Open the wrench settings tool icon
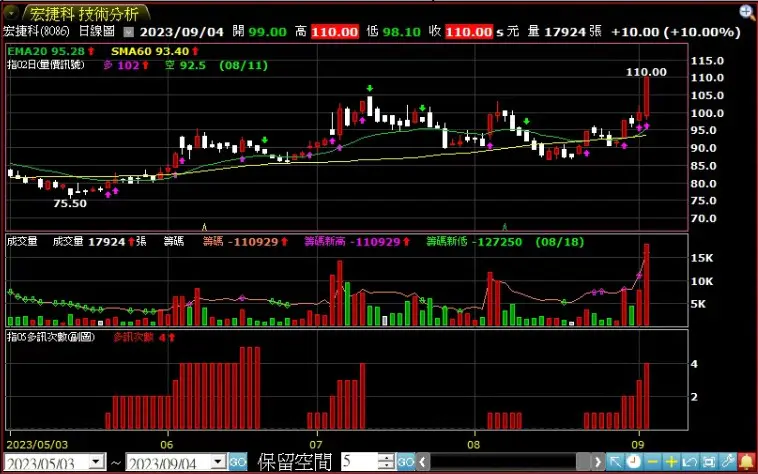758x474 pixels. [728, 462]
